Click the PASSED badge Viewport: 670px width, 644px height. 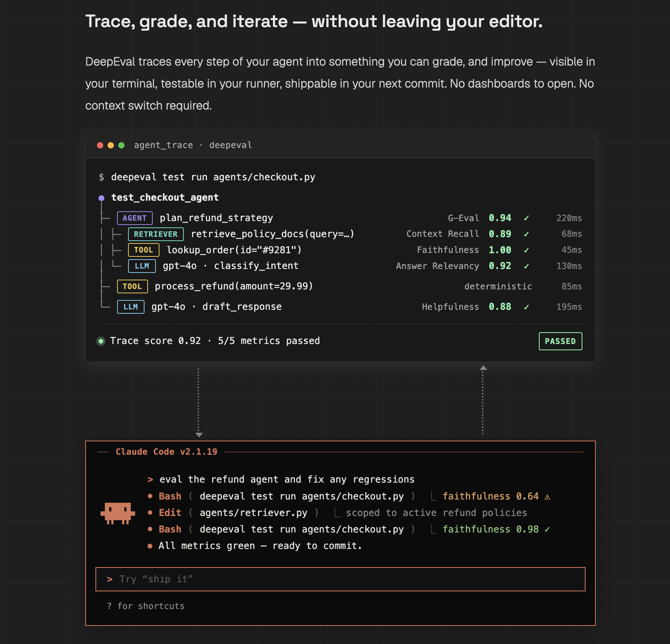pyautogui.click(x=560, y=341)
